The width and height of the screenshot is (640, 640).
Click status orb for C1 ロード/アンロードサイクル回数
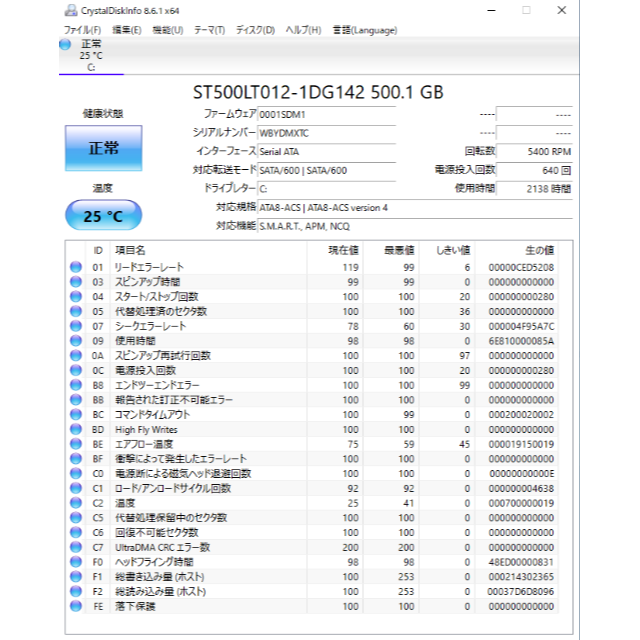pyautogui.click(x=76, y=488)
